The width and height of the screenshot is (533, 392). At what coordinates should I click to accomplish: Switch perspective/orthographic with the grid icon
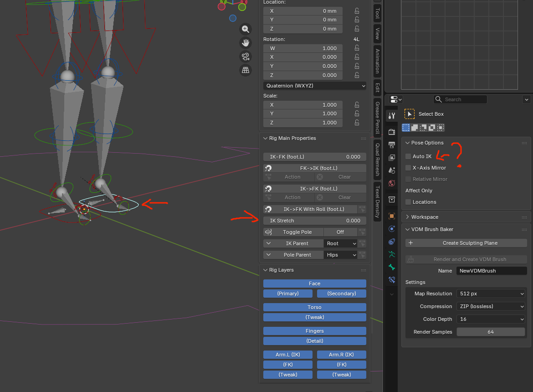pyautogui.click(x=246, y=70)
